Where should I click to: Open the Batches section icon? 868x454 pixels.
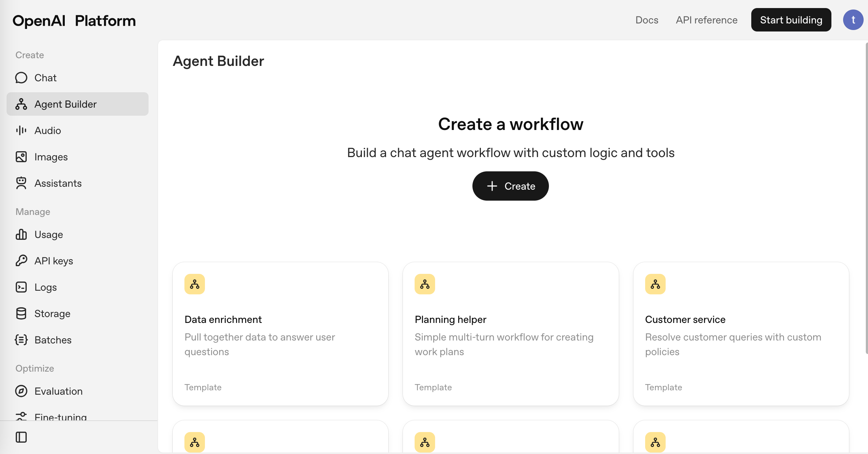pos(21,340)
